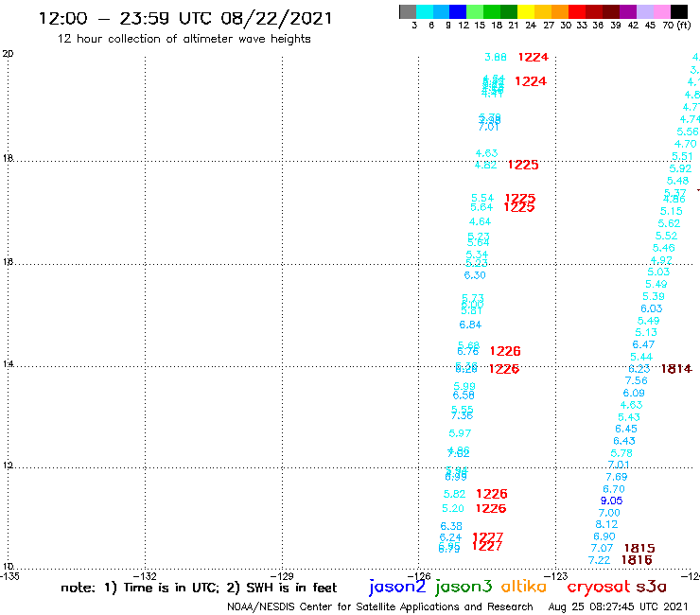This screenshot has width=700, height=615.
Task: Click the wave height value '6.03'
Action: [x=652, y=308]
